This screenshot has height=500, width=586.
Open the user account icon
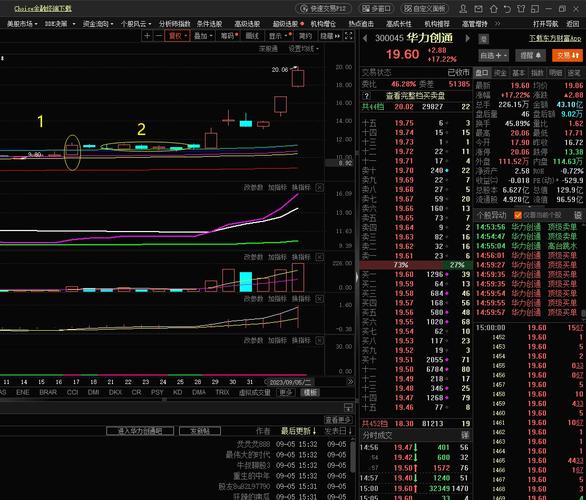point(463,9)
